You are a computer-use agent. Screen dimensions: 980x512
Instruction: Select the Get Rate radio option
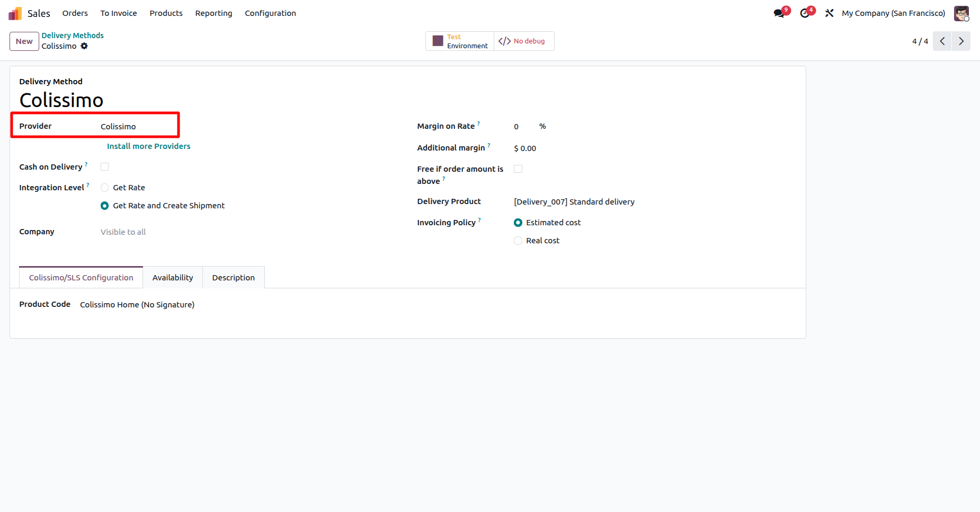point(105,188)
